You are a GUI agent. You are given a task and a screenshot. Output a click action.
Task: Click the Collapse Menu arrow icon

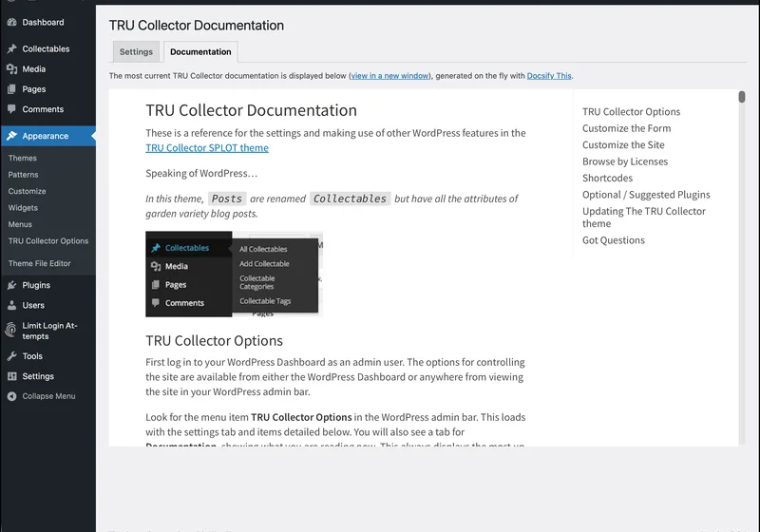tap(11, 396)
